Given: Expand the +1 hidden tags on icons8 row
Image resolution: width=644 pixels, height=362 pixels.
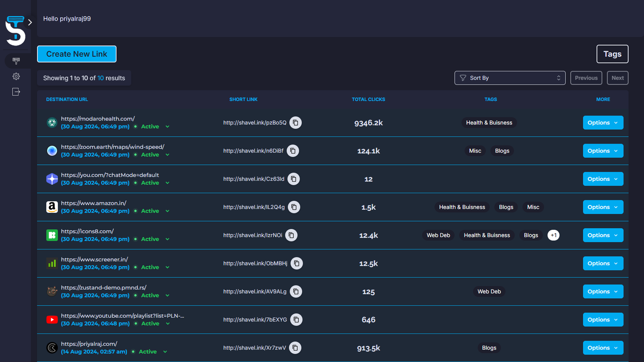Looking at the screenshot, I should point(553,235).
